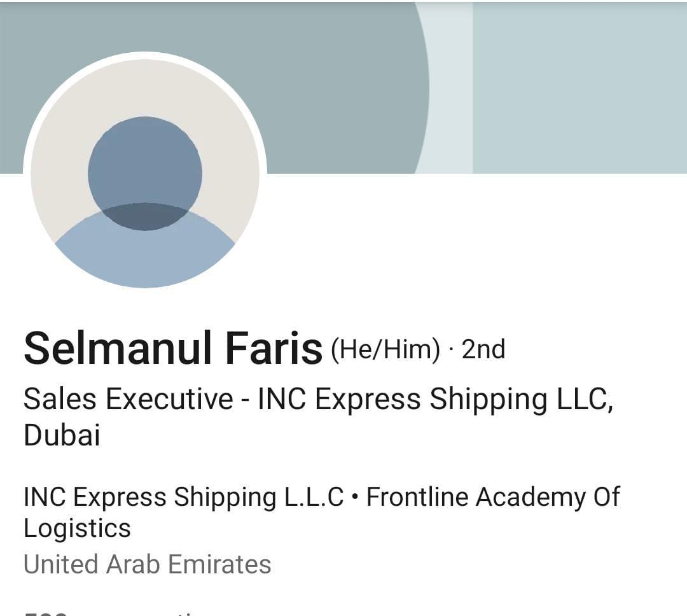687x616 pixels.
Task: Click the (He/Him) pronouns label
Action: [385, 350]
